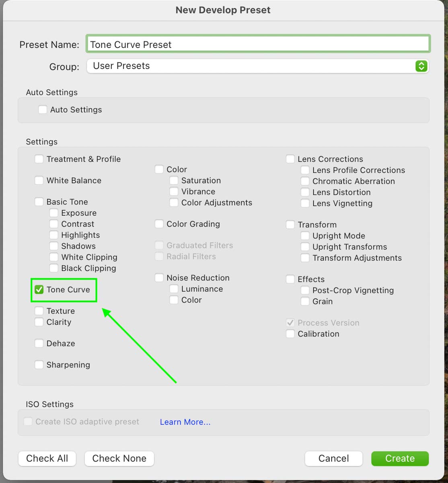
Task: Enable the Effects checkbox
Action: [290, 279]
